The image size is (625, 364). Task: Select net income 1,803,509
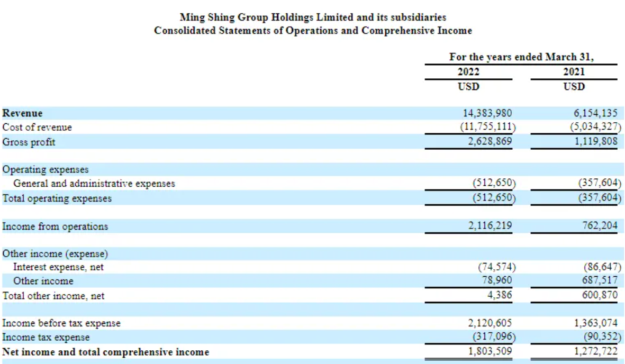pyautogui.click(x=490, y=351)
